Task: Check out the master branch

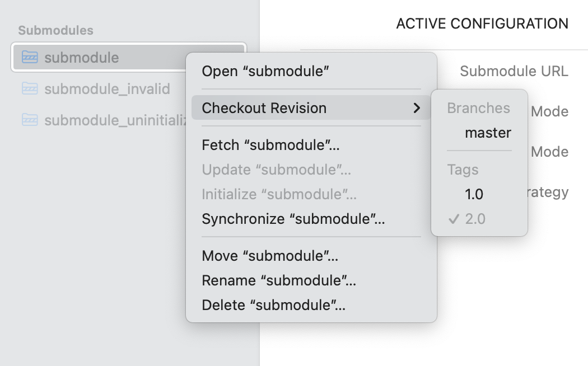Action: [488, 133]
